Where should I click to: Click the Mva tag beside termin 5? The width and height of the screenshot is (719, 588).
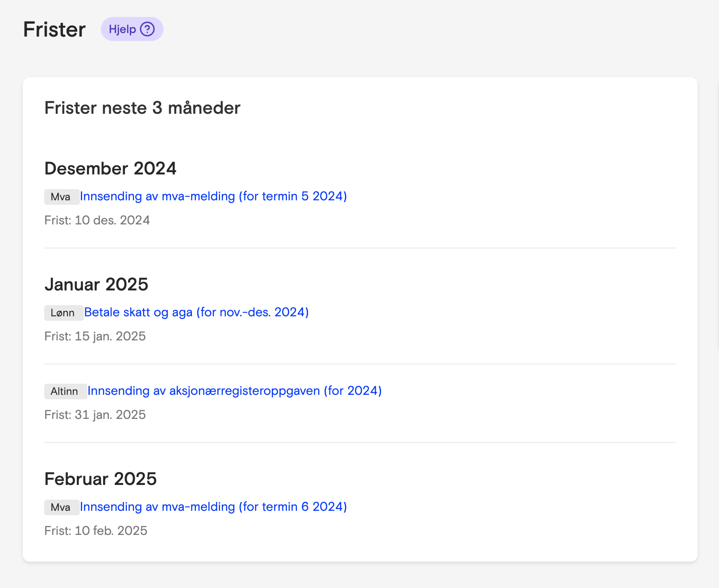coord(62,197)
